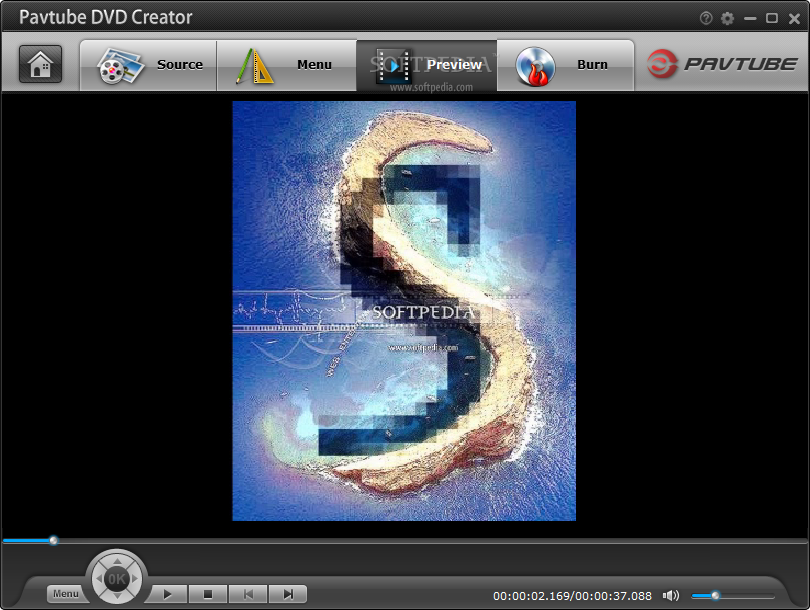810x610 pixels.
Task: Minimize the Pavtube DVD Creator window
Action: (750, 19)
